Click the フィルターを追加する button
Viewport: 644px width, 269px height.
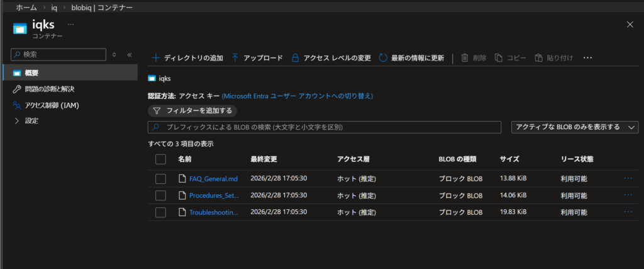192,111
